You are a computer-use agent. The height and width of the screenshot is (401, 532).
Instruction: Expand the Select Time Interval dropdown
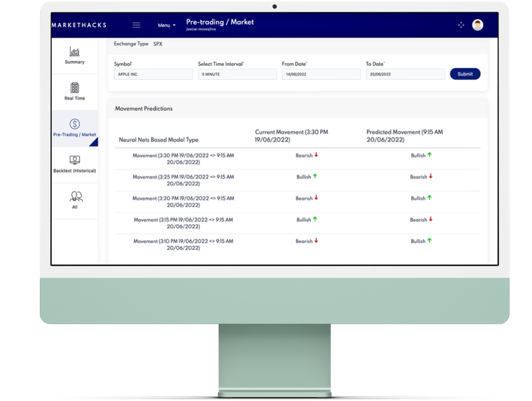tap(237, 74)
